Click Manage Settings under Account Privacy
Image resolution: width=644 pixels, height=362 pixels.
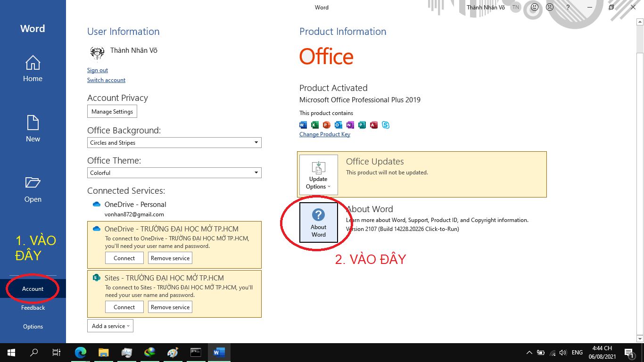coord(112,111)
